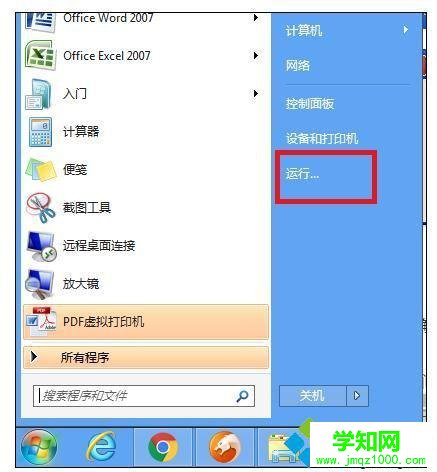Viewport: 437px width, 472px height.
Task: Open the 控制面板 menu entry
Action: [x=310, y=104]
